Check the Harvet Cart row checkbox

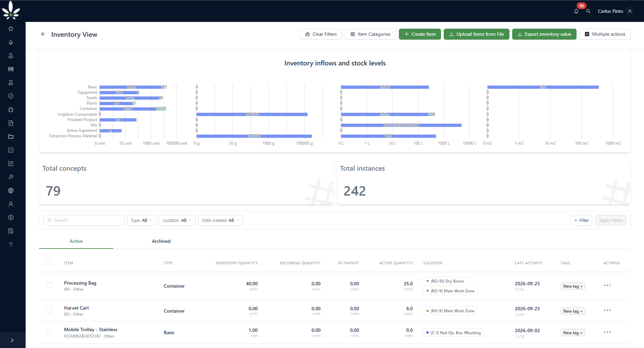49,310
